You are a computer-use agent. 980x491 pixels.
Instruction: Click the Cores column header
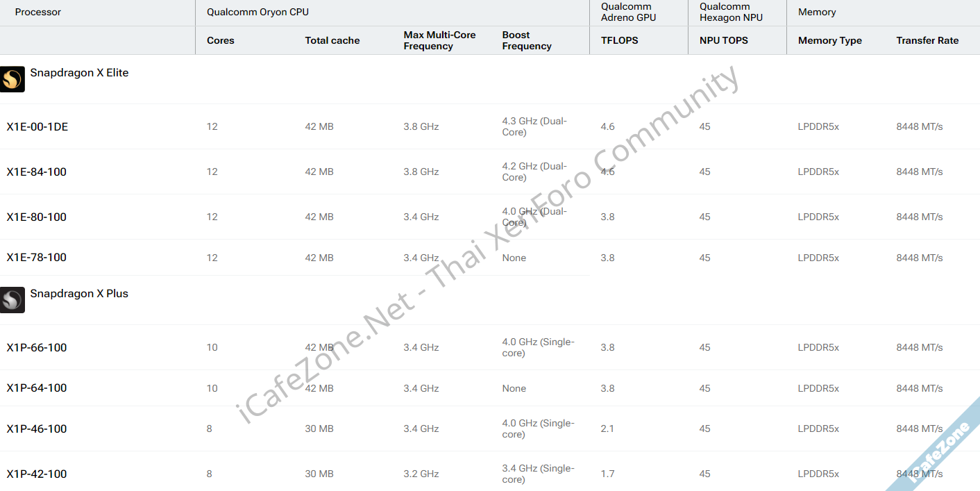(221, 40)
